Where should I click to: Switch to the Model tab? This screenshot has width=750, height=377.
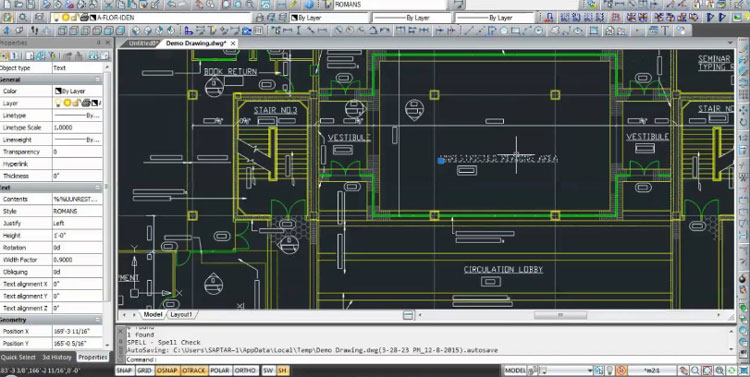[153, 314]
